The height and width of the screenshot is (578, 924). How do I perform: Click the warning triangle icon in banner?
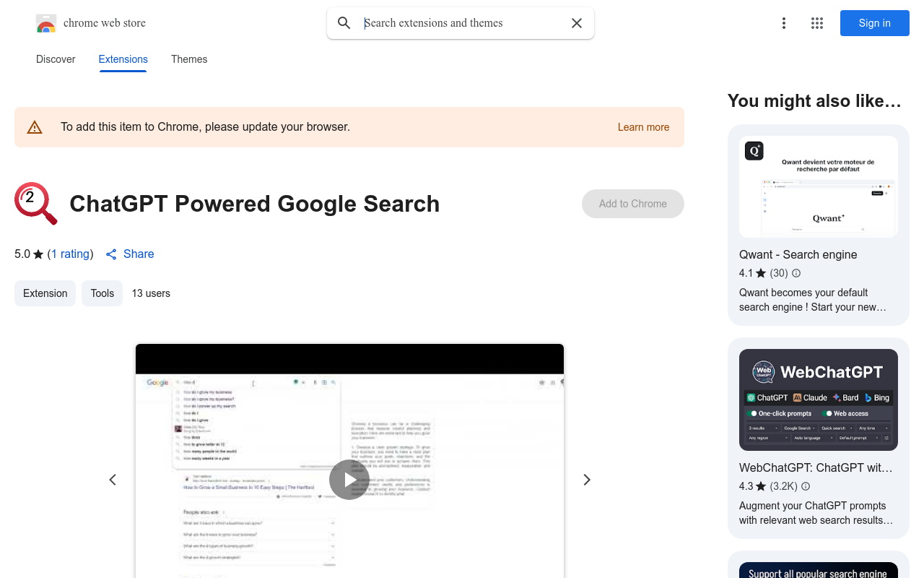click(x=35, y=127)
